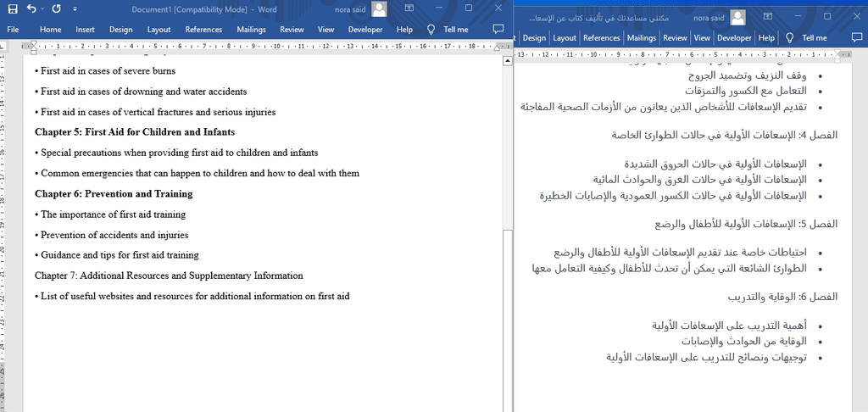The image size is (868, 412).
Task: Open the Mailings tab in right window
Action: click(x=642, y=37)
